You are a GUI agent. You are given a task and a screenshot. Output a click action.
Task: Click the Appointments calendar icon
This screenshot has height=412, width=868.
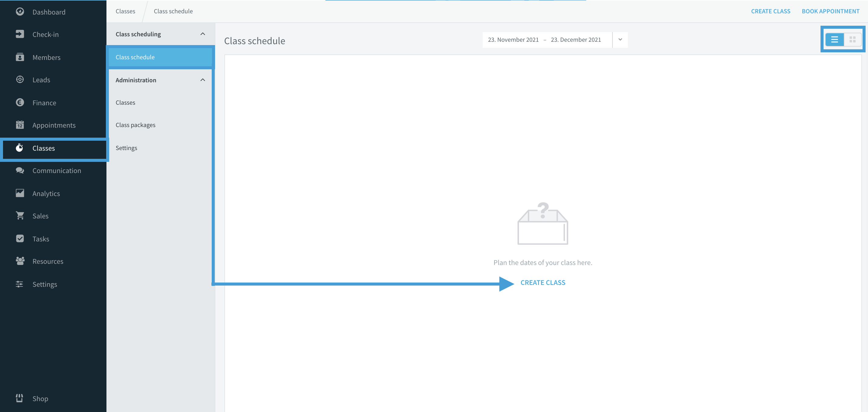(x=20, y=125)
